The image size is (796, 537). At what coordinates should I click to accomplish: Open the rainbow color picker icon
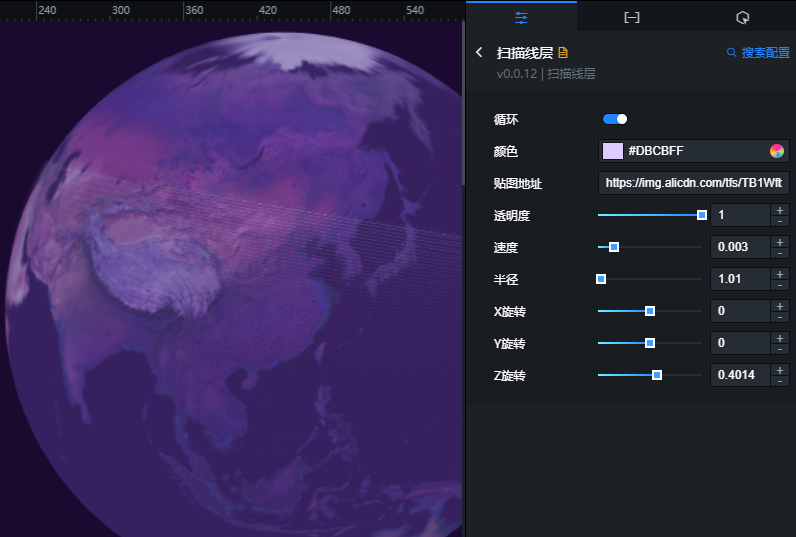click(777, 151)
